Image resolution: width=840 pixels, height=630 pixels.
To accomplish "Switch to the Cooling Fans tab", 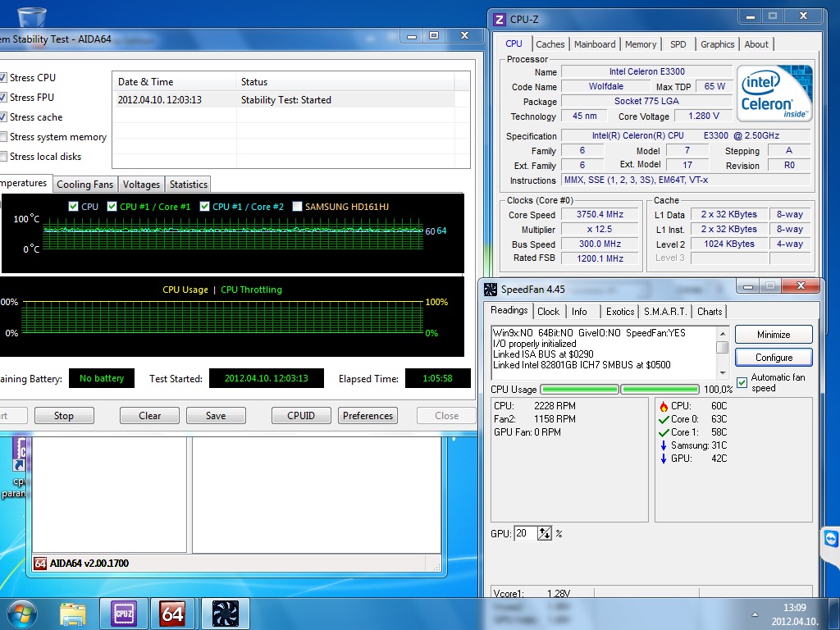I will (85, 185).
